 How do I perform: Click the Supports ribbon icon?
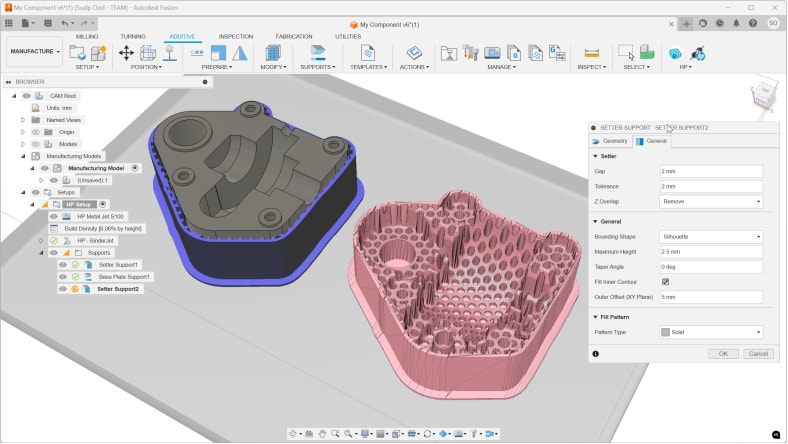[x=318, y=53]
